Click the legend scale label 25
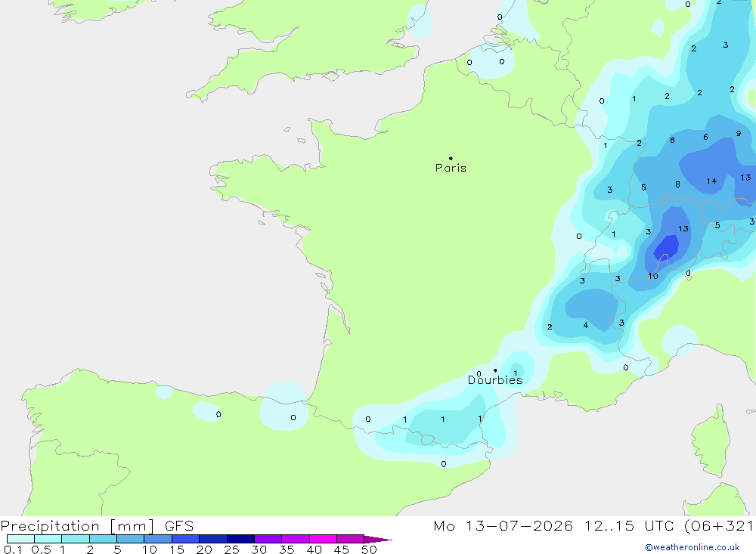 [x=232, y=549]
